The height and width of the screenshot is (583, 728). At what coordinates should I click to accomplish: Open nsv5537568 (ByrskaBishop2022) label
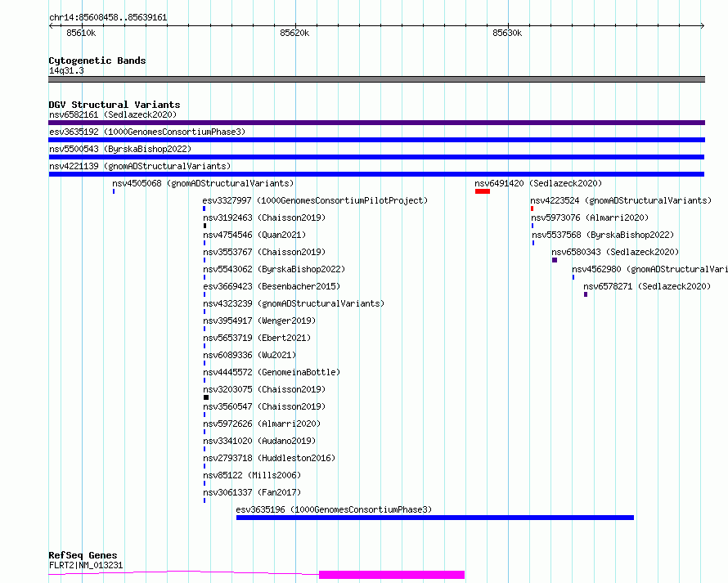pyautogui.click(x=603, y=235)
